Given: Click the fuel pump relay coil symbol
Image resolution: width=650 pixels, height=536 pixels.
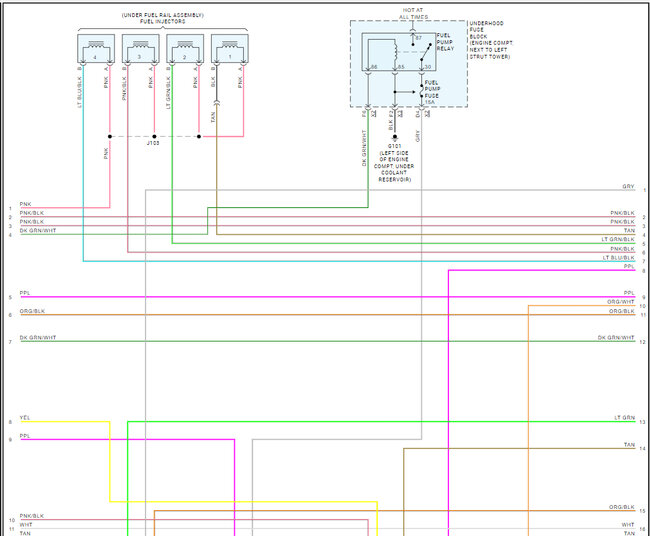Looking at the screenshot, I should [x=397, y=51].
